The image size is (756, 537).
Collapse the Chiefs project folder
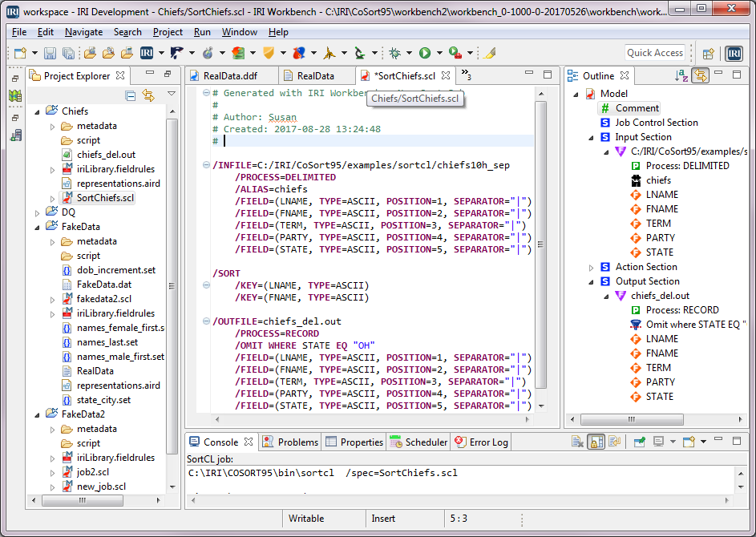pyautogui.click(x=37, y=112)
